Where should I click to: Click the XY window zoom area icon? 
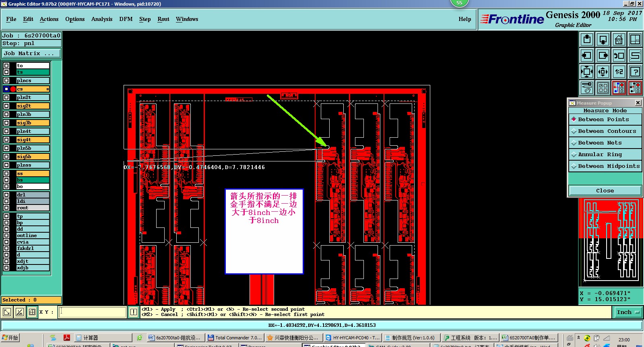coord(635,39)
